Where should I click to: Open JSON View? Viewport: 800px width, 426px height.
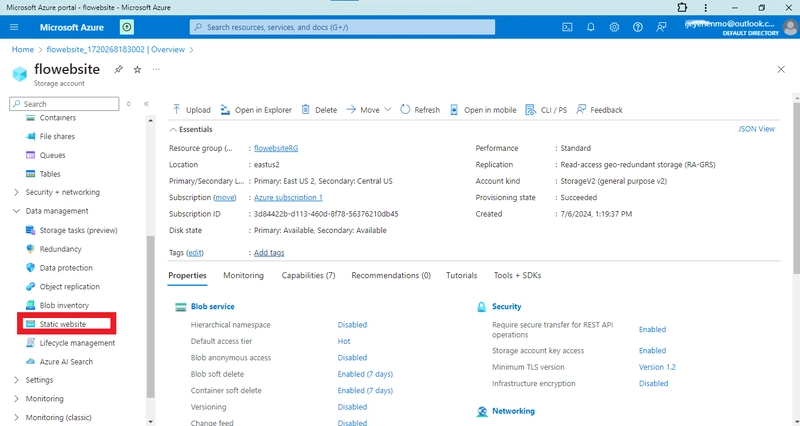[x=756, y=129]
